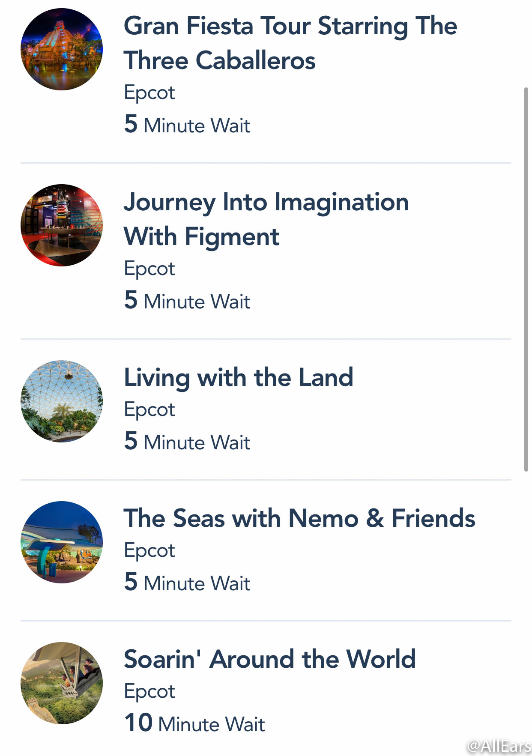Open the Living with the Land title

[239, 377]
